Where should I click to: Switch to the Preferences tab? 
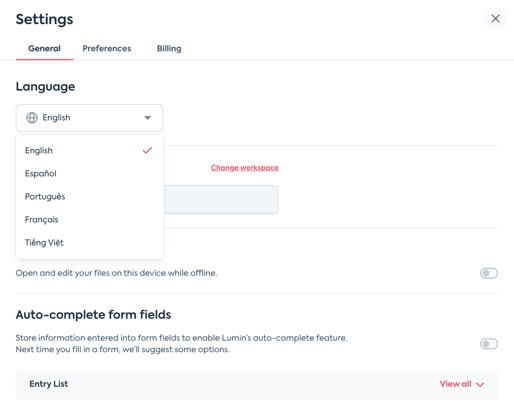pyautogui.click(x=107, y=49)
